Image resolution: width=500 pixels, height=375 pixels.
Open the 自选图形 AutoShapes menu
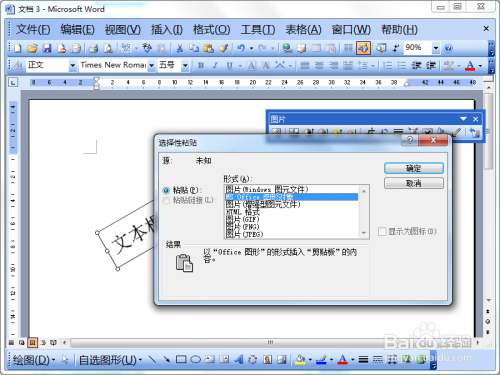110,360
